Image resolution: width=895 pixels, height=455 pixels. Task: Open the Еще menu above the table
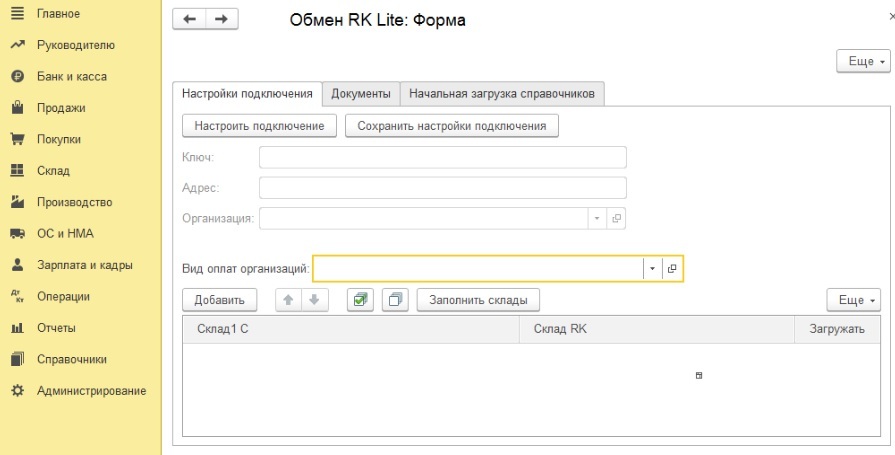click(x=853, y=300)
